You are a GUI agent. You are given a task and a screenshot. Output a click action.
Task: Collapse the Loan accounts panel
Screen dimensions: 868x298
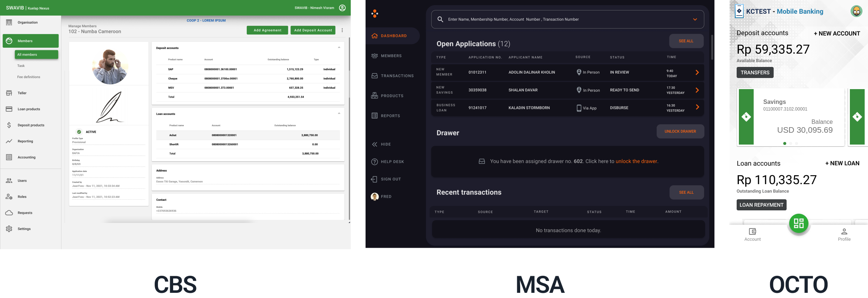[339, 114]
